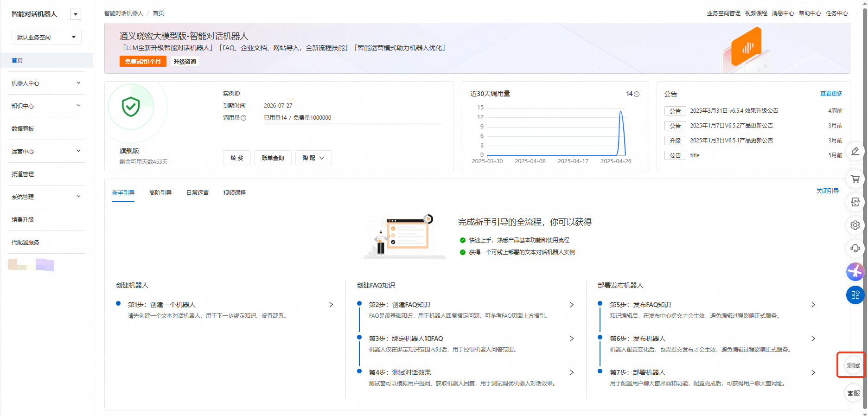868x416 pixels.
Task: Click 关闭引导 link
Action: tap(828, 191)
